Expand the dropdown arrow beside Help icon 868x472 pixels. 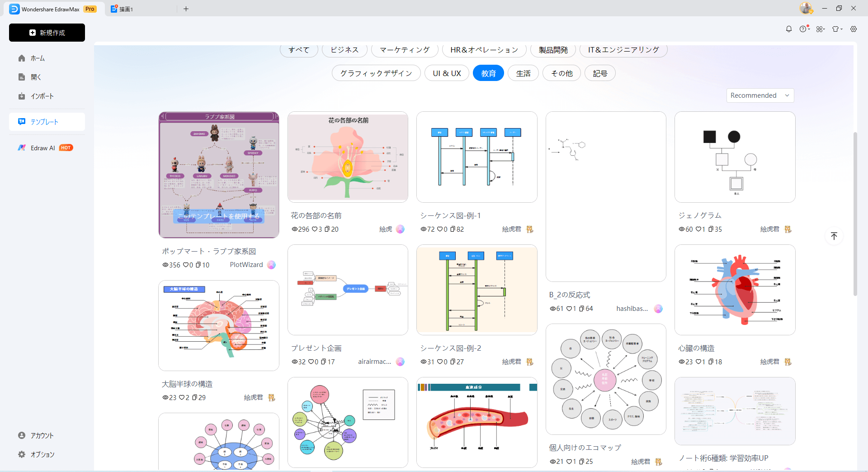tap(809, 29)
